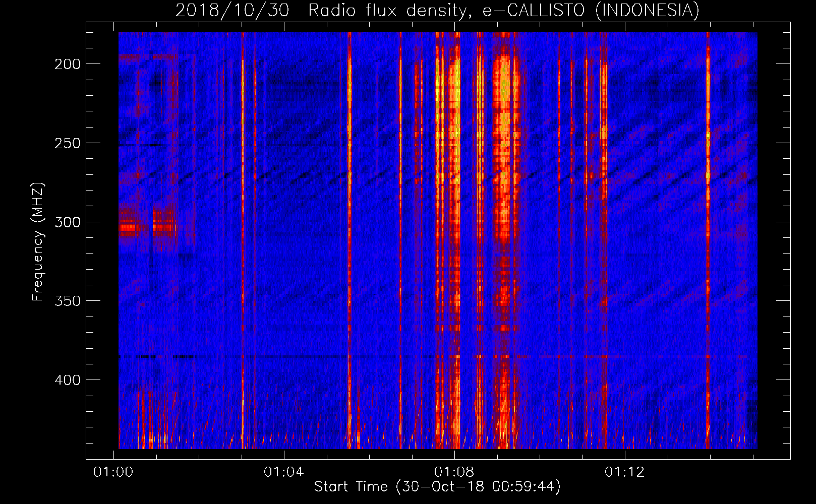Click the 200 frequency tick label
Image resolution: width=816 pixels, height=504 pixels.
point(68,64)
